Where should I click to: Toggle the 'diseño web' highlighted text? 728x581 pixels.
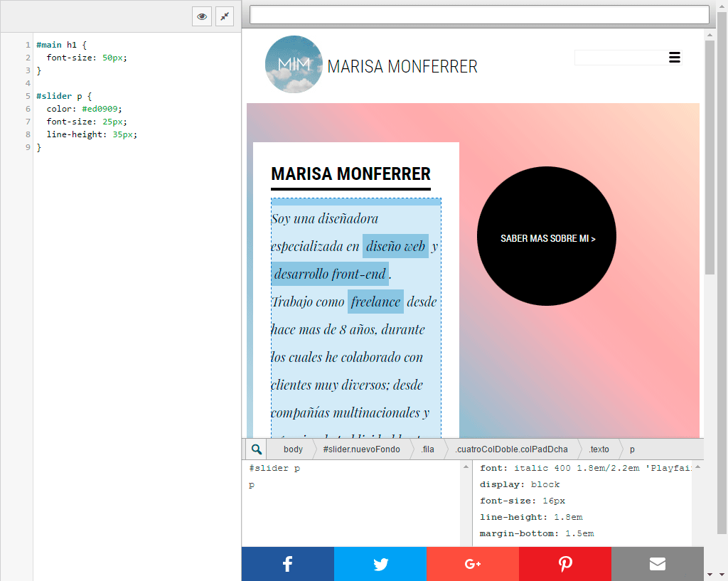click(395, 246)
